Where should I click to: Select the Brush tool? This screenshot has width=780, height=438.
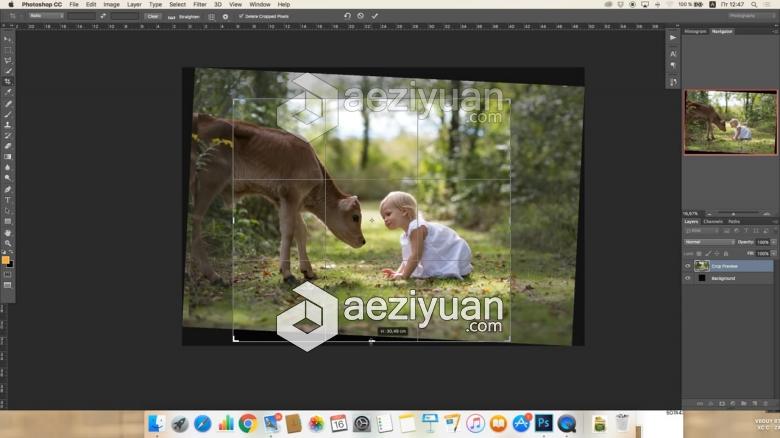coord(7,114)
